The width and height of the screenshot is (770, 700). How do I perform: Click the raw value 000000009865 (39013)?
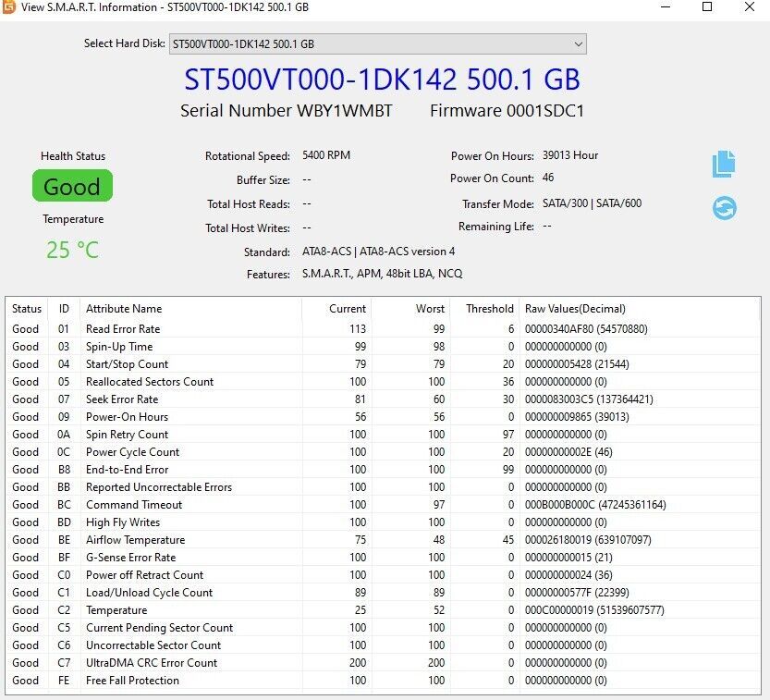(x=577, y=416)
